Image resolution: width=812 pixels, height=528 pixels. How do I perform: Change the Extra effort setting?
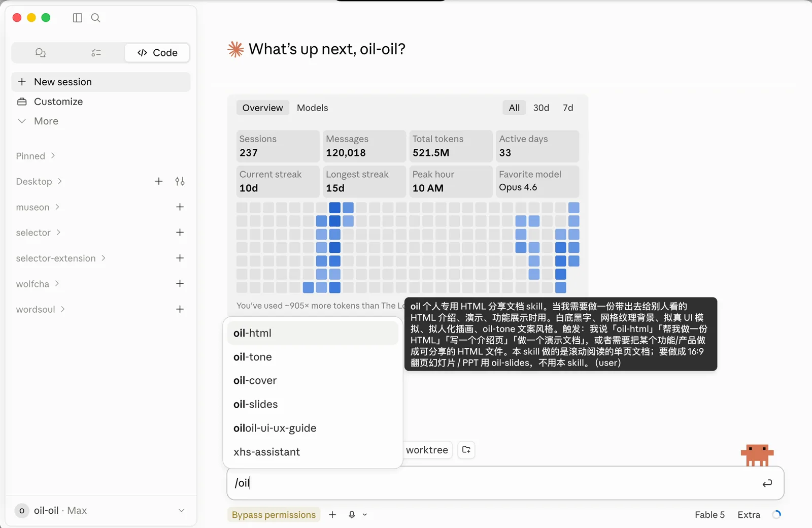(749, 515)
